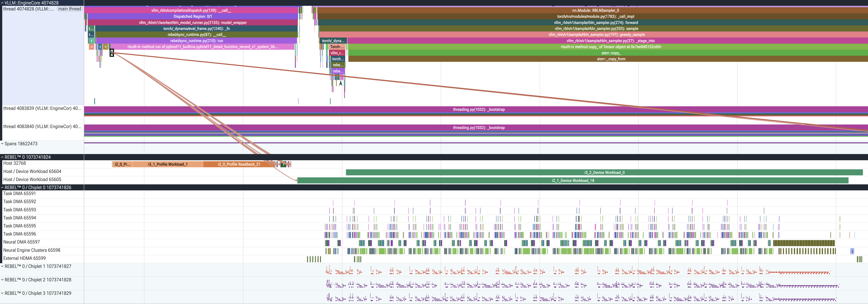Screen dimensions: 868x304
Task: Select the built-in method copy_ of Tensor slice
Action: (608, 47)
